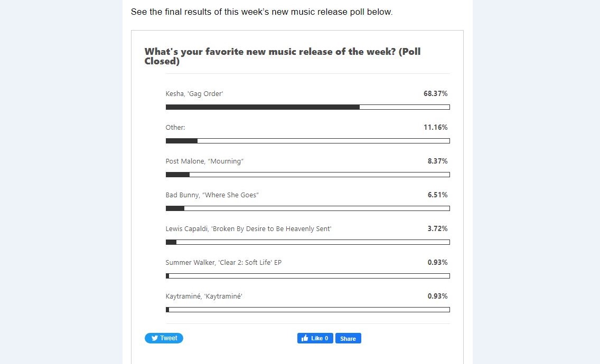Click the Twitter bird icon
Screen dimensions: 600x364
(155, 338)
